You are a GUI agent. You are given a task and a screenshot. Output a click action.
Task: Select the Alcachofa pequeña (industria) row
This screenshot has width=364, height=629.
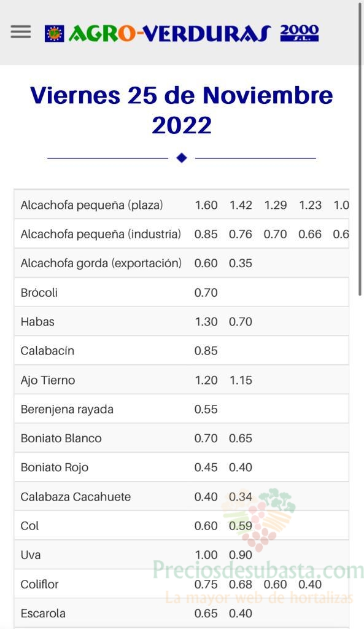click(x=182, y=234)
